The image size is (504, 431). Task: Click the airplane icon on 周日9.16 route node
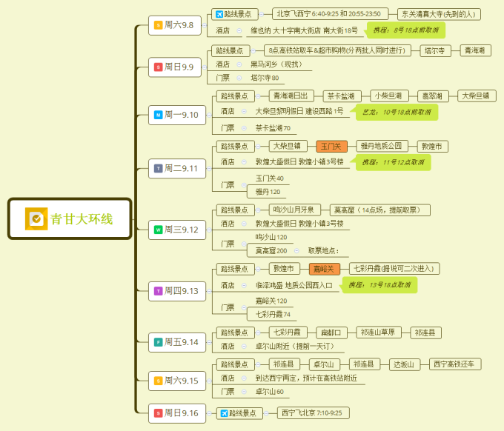[x=223, y=413]
